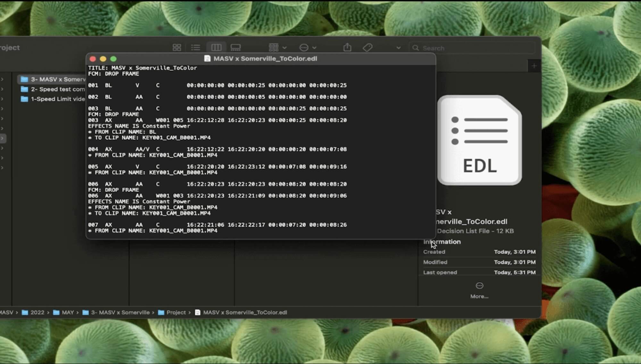
Task: Click the large EDL file preview icon
Action: click(x=479, y=140)
